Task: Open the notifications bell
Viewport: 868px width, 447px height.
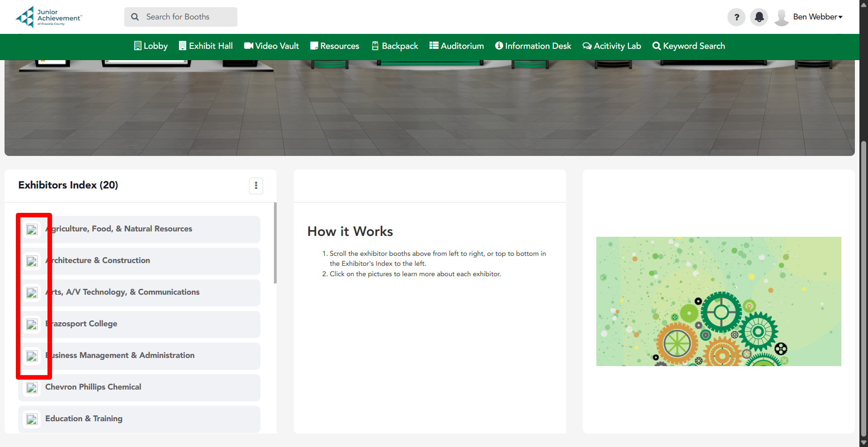Action: (x=759, y=17)
